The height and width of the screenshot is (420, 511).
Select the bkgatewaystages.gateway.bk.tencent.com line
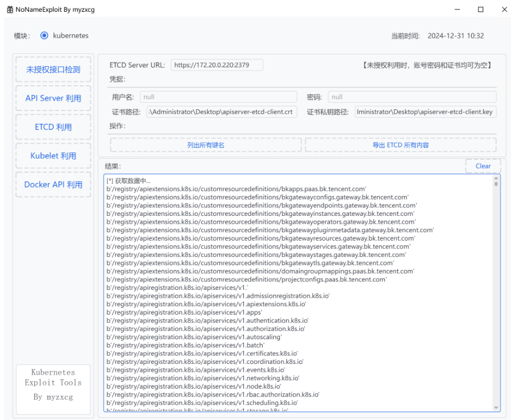click(256, 255)
